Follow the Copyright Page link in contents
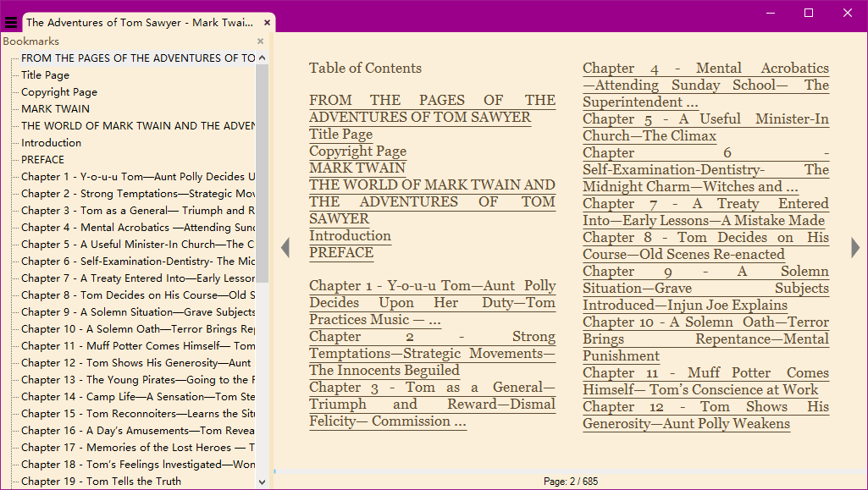This screenshot has width=868, height=490. point(357,151)
